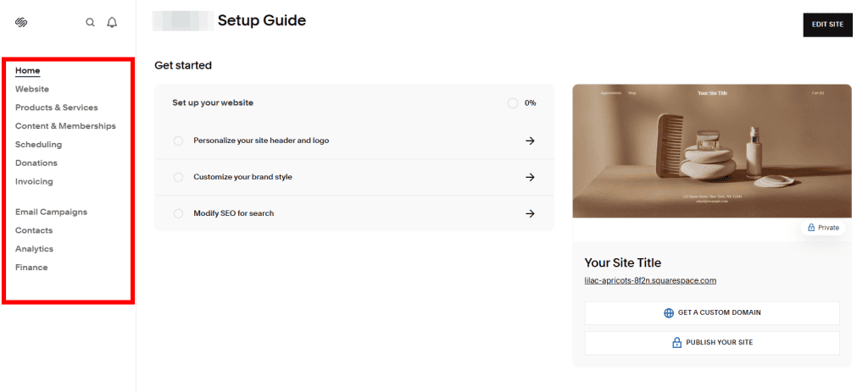
Task: Click arrow beside Customize your brand style
Action: (530, 177)
